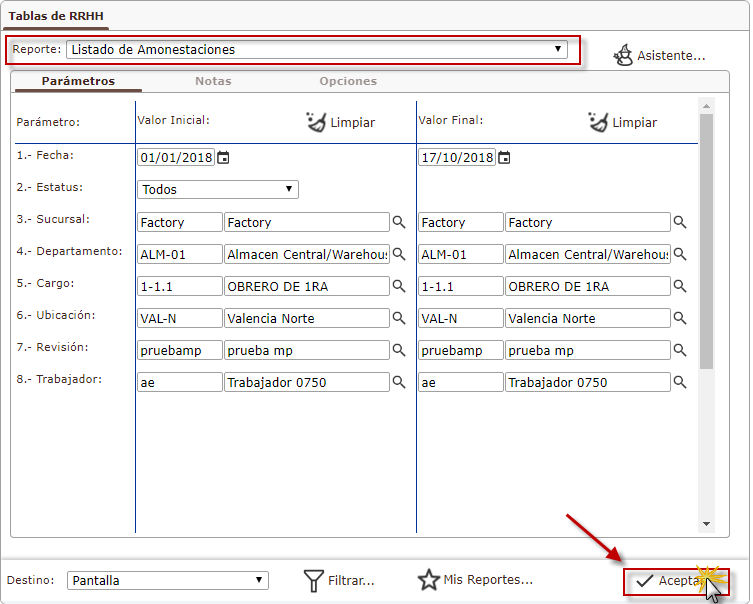Image resolution: width=753 pixels, height=604 pixels.
Task: Click search icon for final Ubicación
Action: click(x=680, y=318)
